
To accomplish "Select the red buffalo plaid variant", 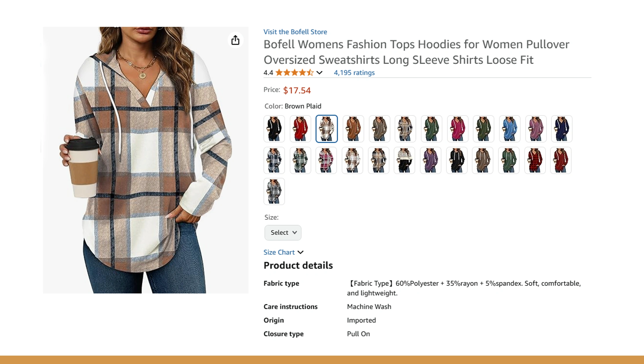I will pyautogui.click(x=535, y=160).
